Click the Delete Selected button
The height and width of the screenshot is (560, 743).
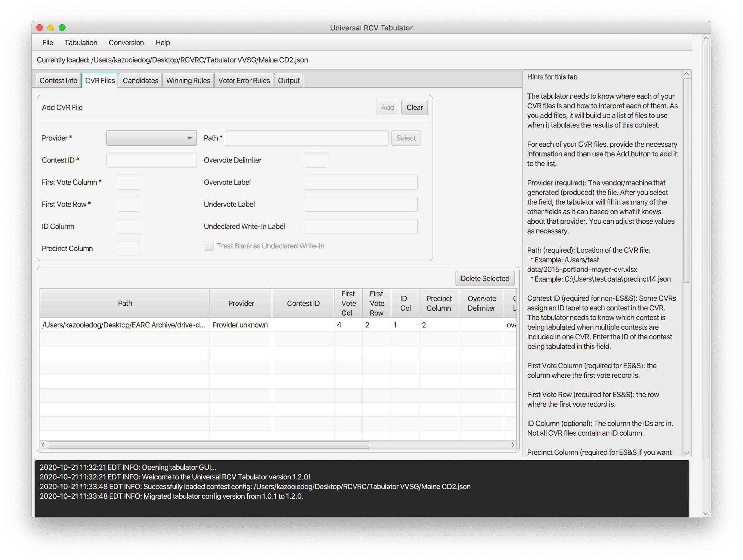pos(484,278)
